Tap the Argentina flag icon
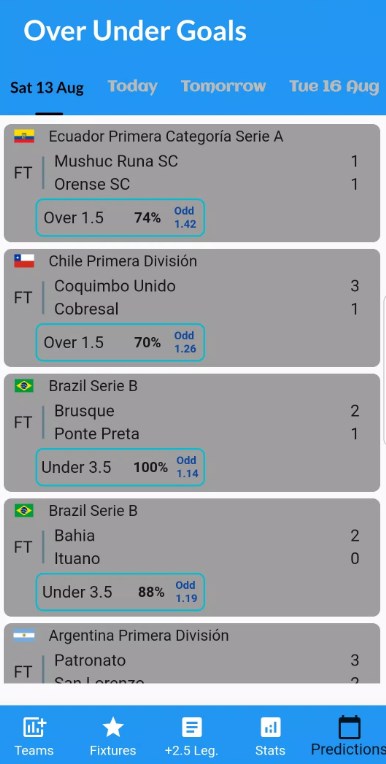 pyautogui.click(x=24, y=635)
